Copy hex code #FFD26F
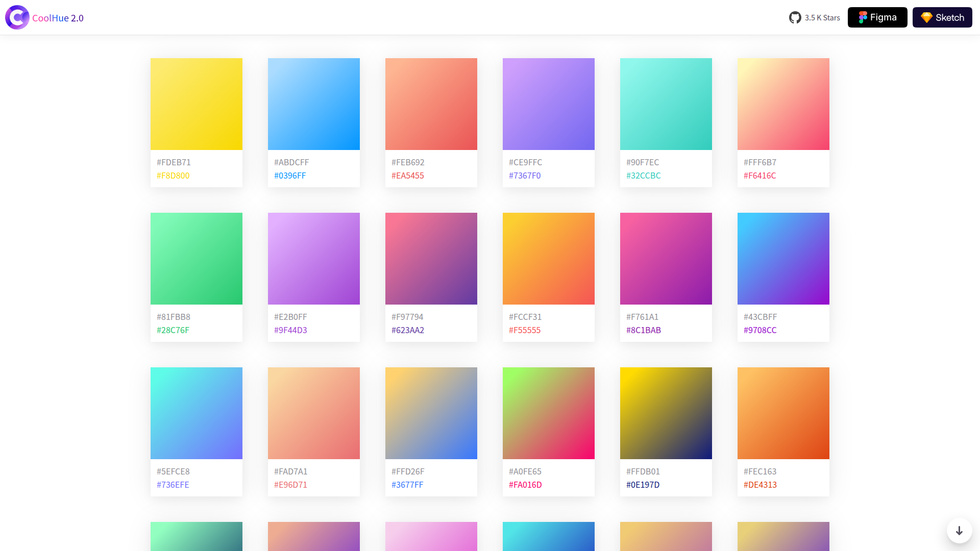Screen dimensions: 980x551 pos(408,471)
